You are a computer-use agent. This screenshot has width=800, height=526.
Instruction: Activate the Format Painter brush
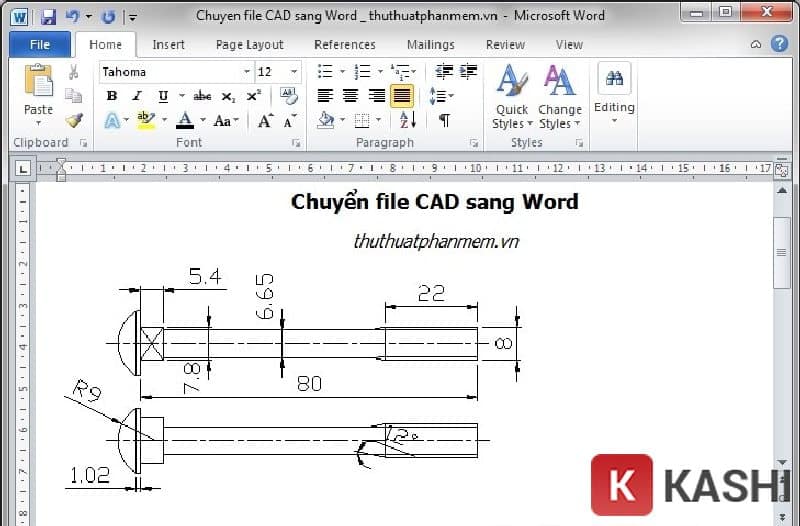click(74, 120)
